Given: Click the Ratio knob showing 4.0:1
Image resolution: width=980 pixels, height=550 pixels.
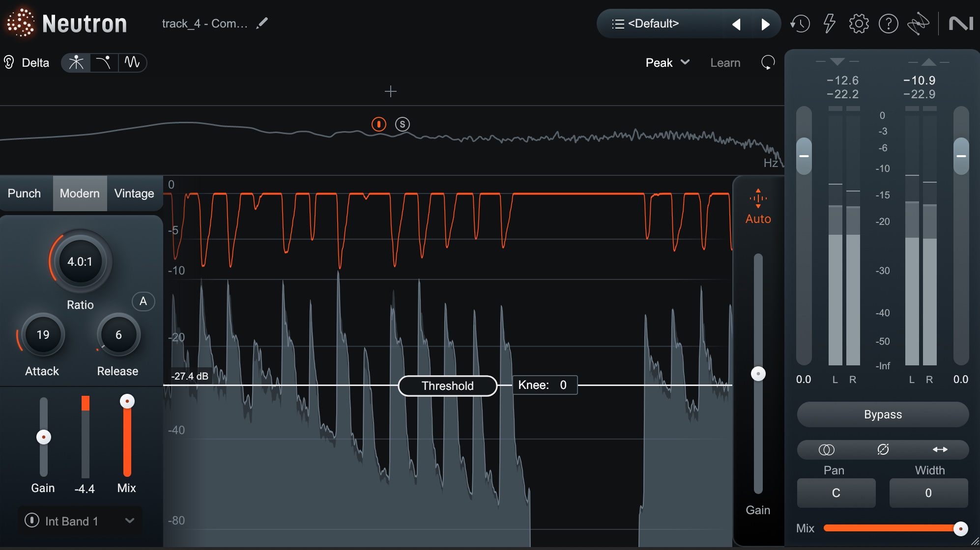Looking at the screenshot, I should [80, 261].
